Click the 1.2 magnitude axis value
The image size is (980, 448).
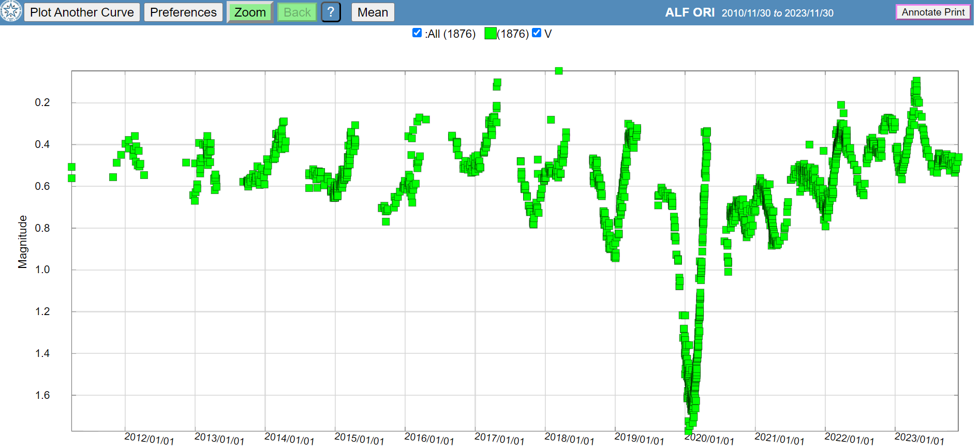(42, 311)
